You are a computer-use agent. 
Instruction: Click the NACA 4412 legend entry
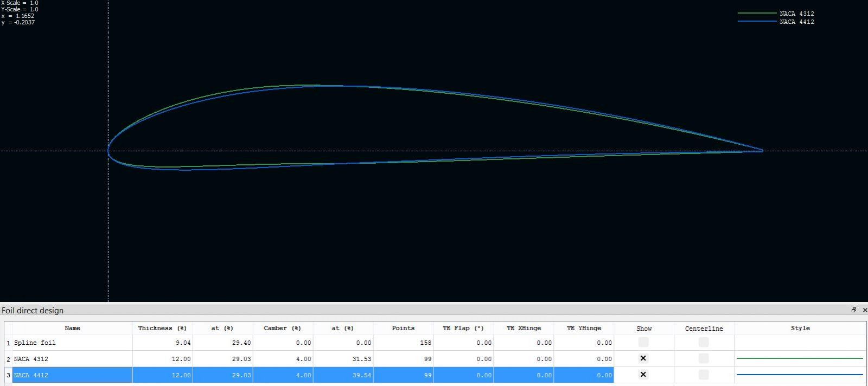coord(796,22)
